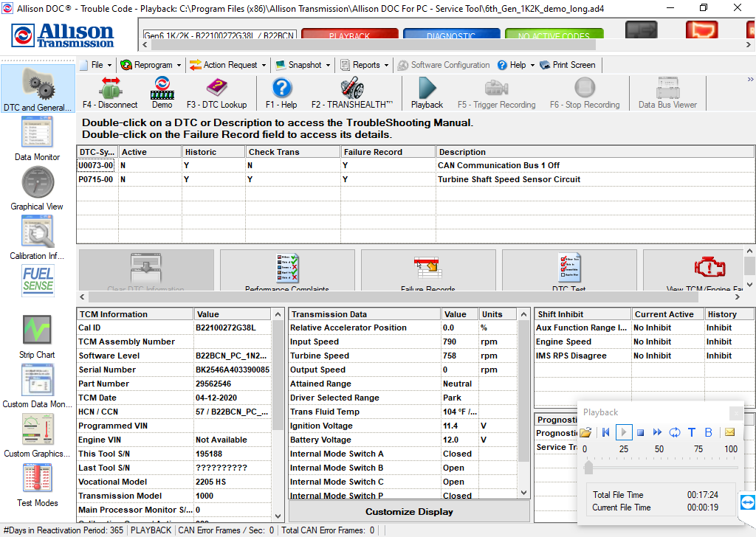Open the Data Bus Viewer

tap(667, 91)
